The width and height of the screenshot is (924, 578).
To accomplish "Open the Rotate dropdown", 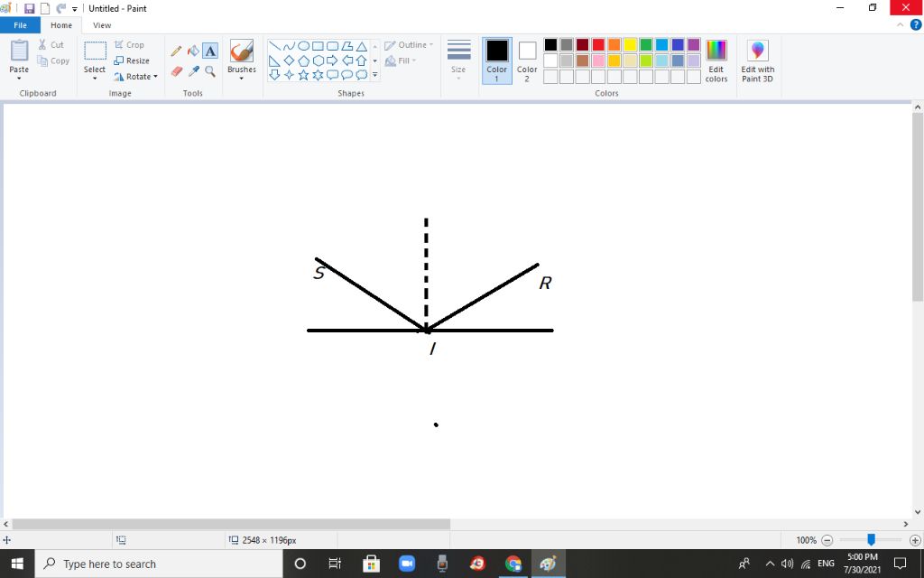I will tap(135, 77).
